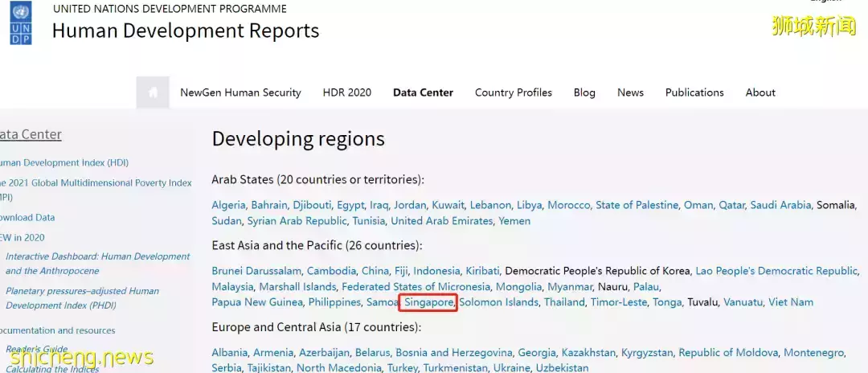Open the Djibouti country link
The width and height of the screenshot is (868, 373).
pos(312,205)
